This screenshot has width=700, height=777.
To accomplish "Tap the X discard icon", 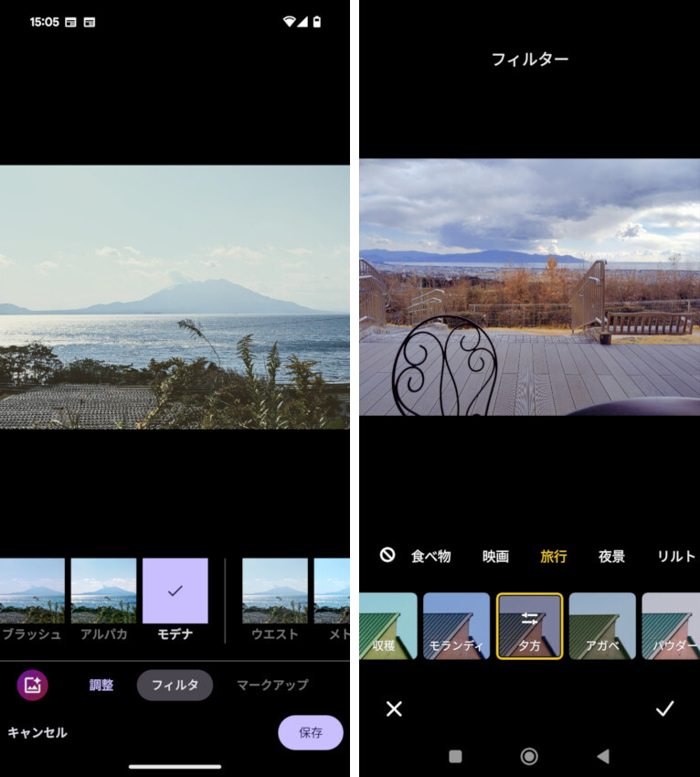I will [394, 708].
